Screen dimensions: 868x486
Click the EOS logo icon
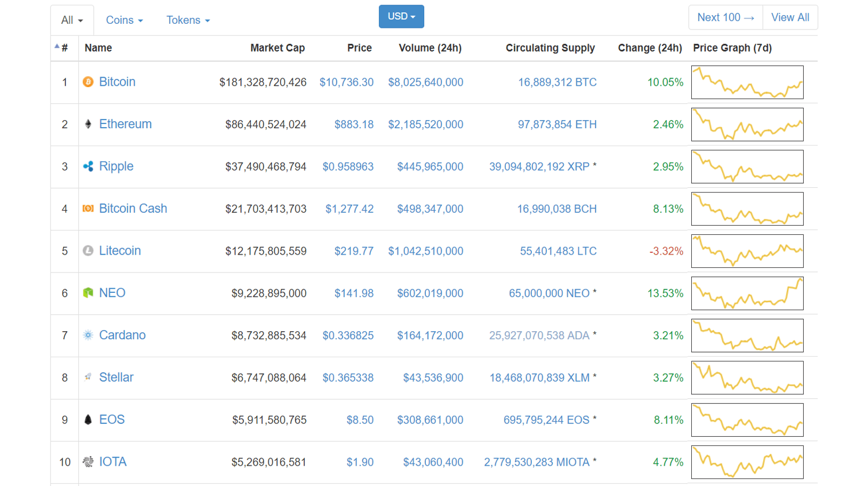[x=88, y=419]
